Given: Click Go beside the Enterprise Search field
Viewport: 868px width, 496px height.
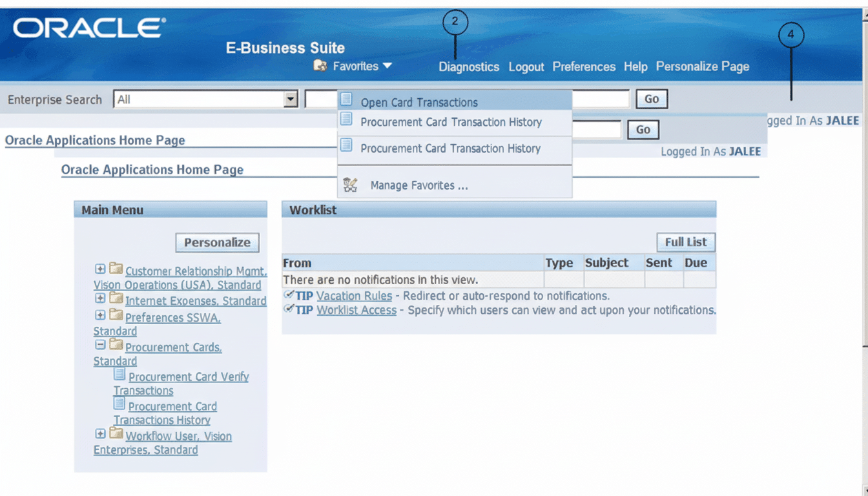Looking at the screenshot, I should coord(652,98).
